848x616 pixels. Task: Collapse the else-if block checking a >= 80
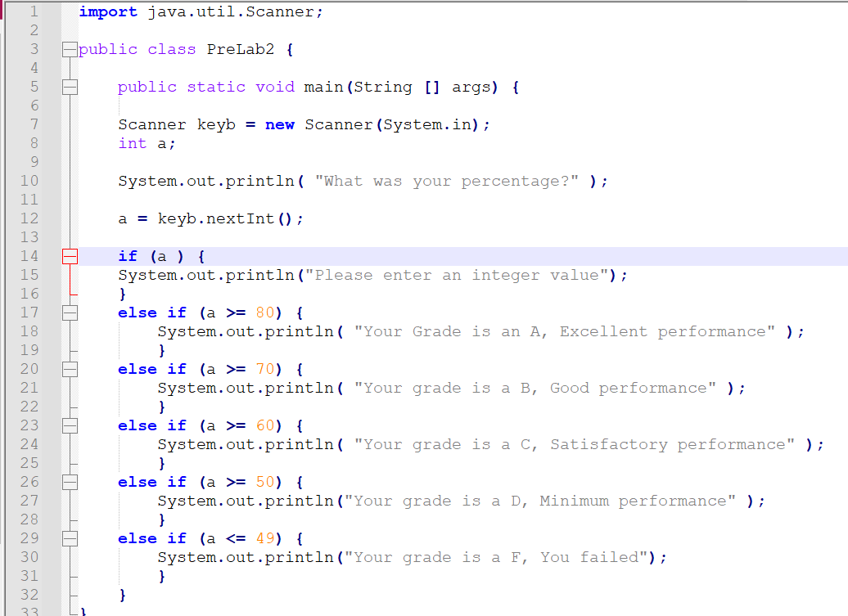(x=70, y=312)
